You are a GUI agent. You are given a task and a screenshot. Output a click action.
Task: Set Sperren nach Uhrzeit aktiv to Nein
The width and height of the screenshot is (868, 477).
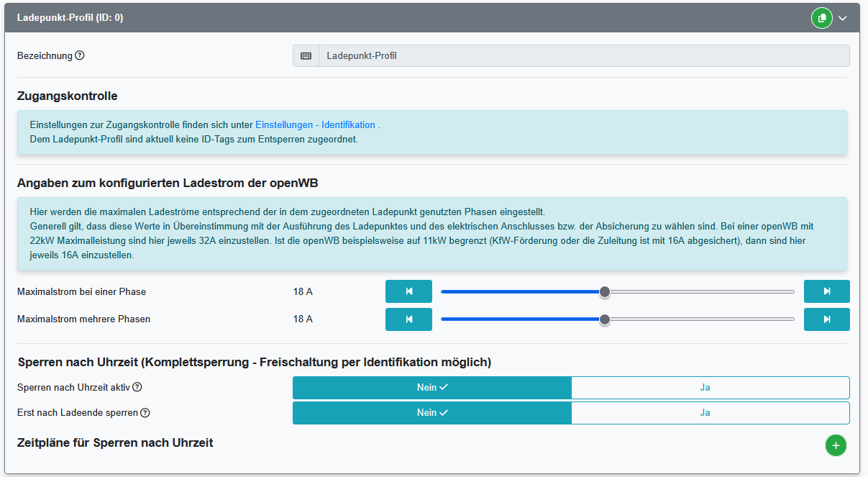432,387
